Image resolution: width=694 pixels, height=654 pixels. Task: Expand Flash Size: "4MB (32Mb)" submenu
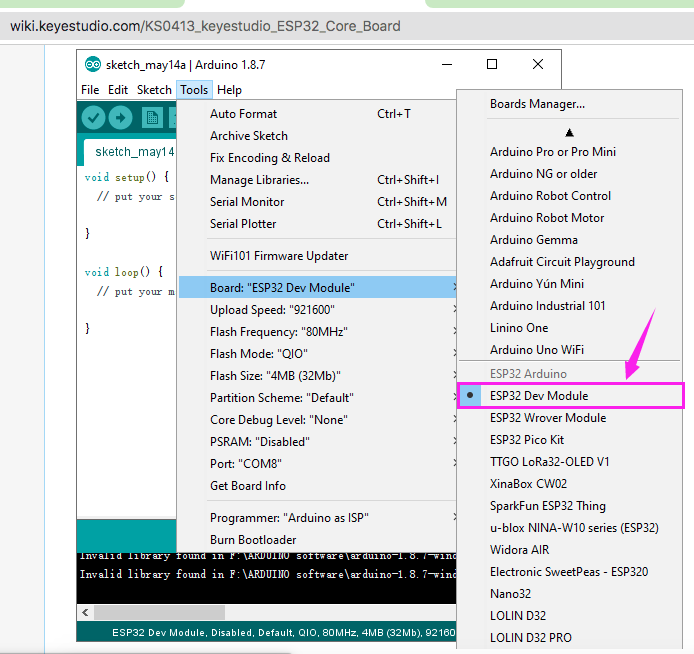pos(317,376)
